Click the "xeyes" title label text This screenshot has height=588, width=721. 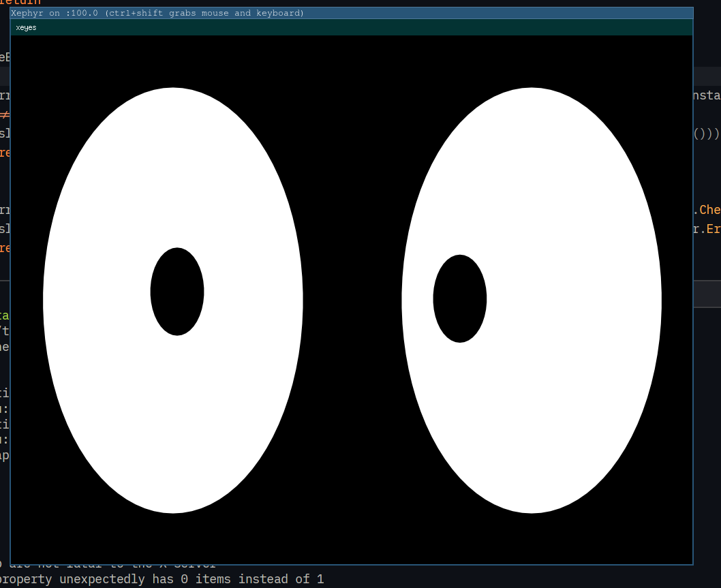coord(26,28)
